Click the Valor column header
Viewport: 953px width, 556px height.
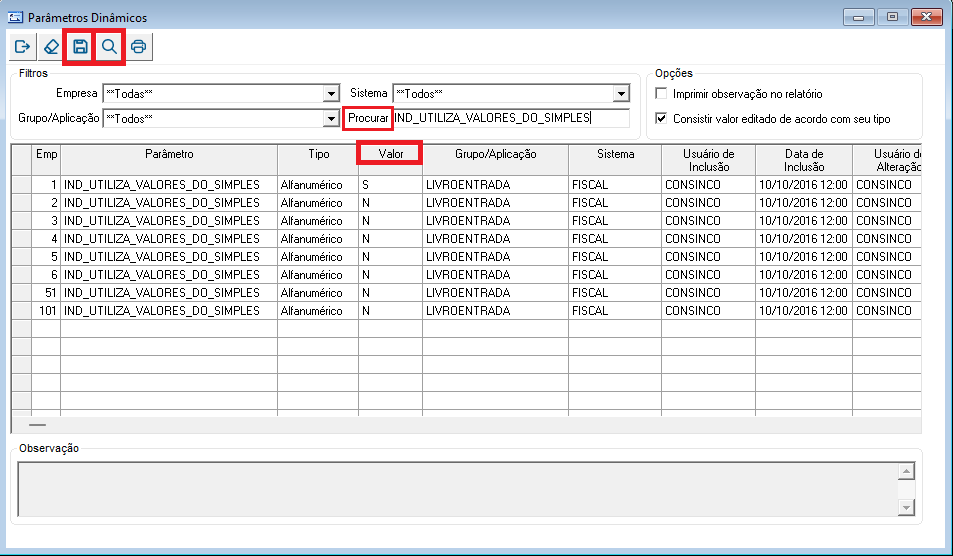tap(391, 160)
